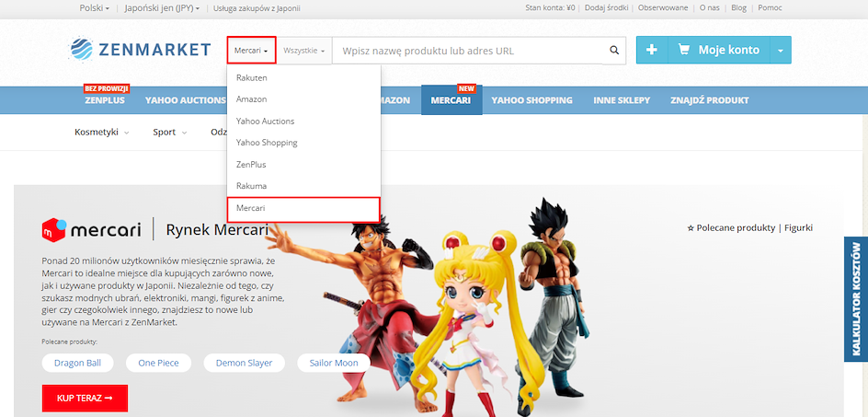Click the Mercari logo in banner
868x417 pixels.
(x=91, y=229)
